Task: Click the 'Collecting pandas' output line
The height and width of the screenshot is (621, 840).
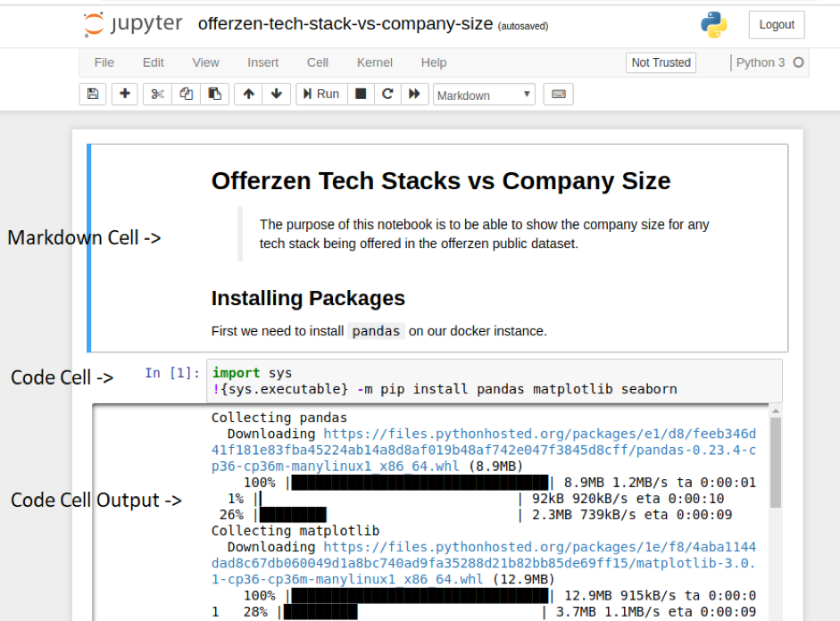Action: coord(279,418)
